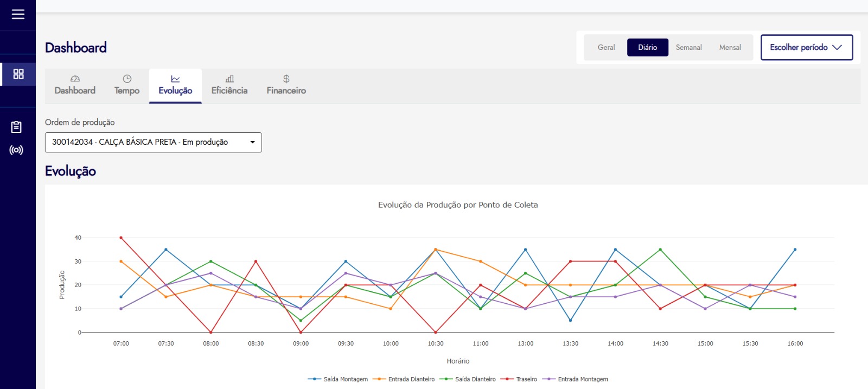Viewport: 868px width, 389px height.
Task: Click the dollar sign icon above Financeiro
Action: (286, 79)
